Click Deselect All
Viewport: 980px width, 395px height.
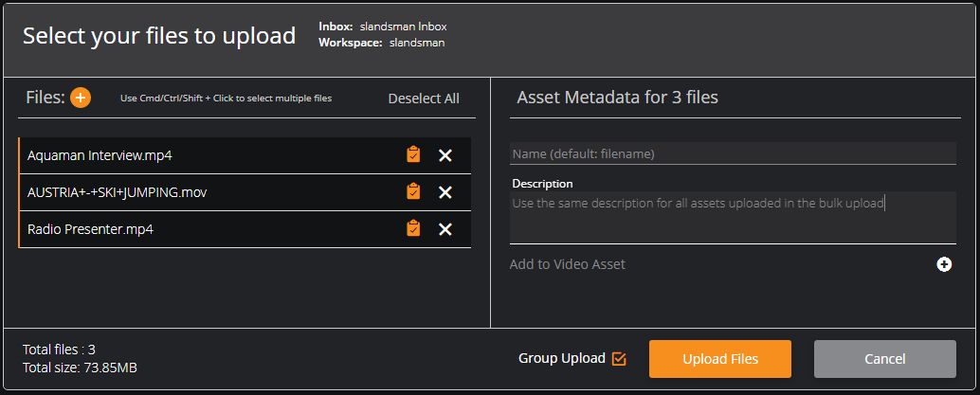tap(424, 99)
